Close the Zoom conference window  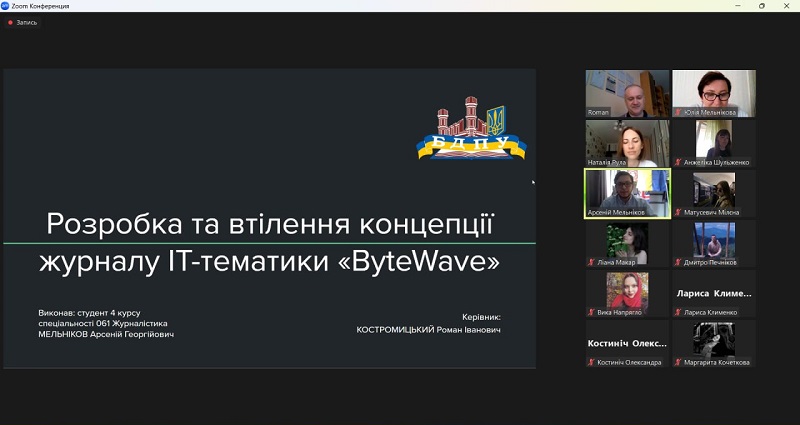[x=786, y=6]
